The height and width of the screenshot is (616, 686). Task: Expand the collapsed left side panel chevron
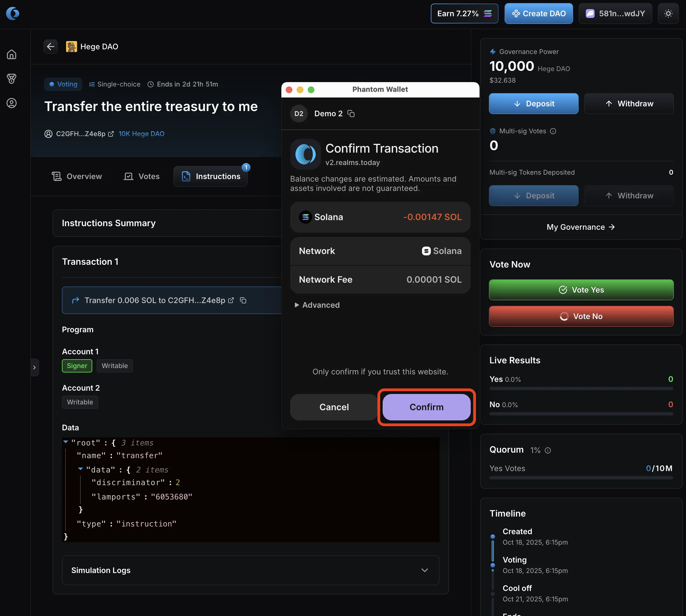point(34,367)
